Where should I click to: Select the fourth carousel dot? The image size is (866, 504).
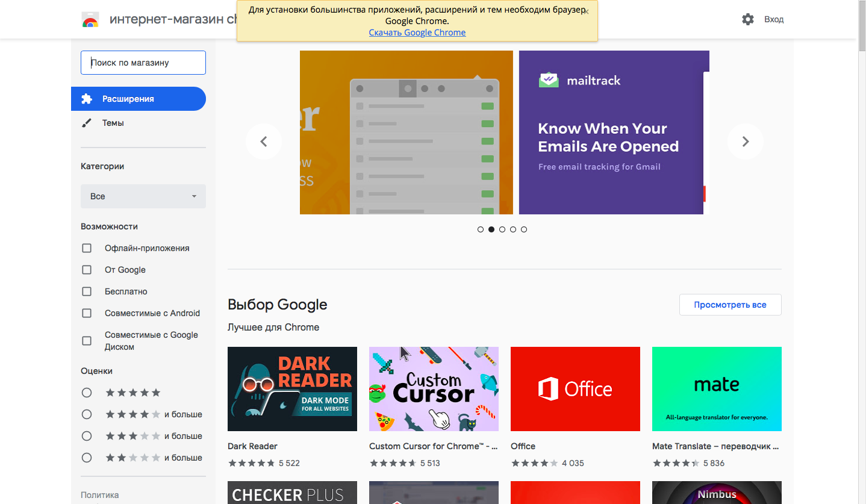tap(513, 229)
